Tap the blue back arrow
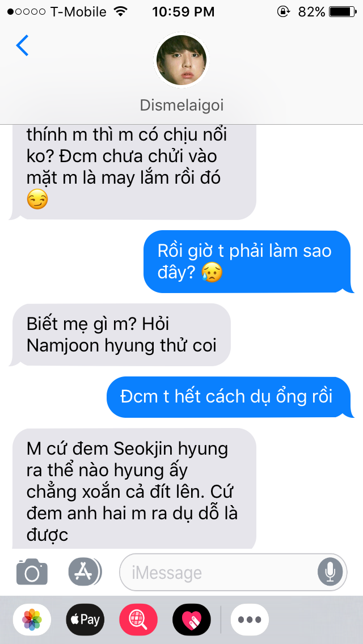Image resolution: width=363 pixels, height=644 pixels. click(22, 45)
